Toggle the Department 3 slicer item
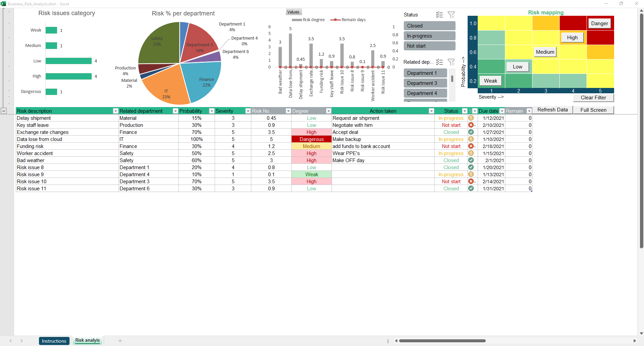Image resolution: width=644 pixels, height=346 pixels. (425, 83)
